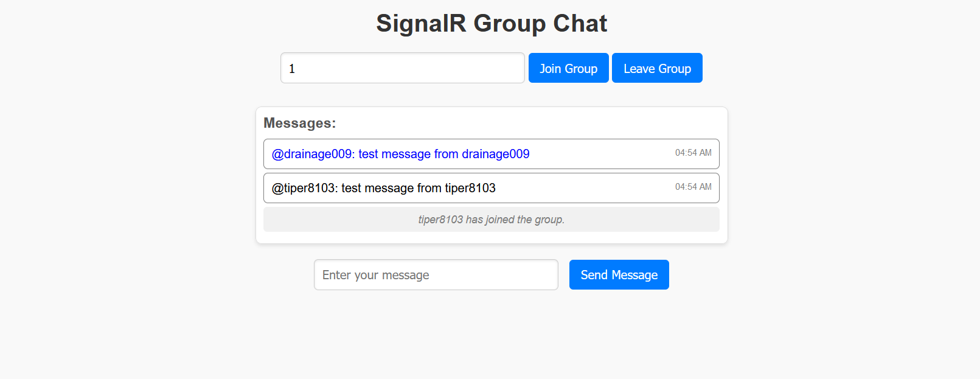Send the message with Send Message

pos(619,275)
